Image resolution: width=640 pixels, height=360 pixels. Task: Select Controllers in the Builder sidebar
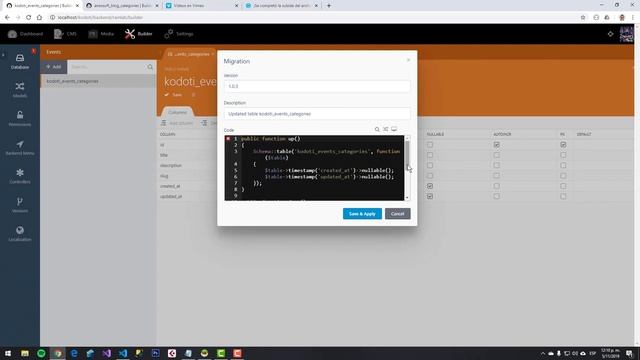(20, 176)
